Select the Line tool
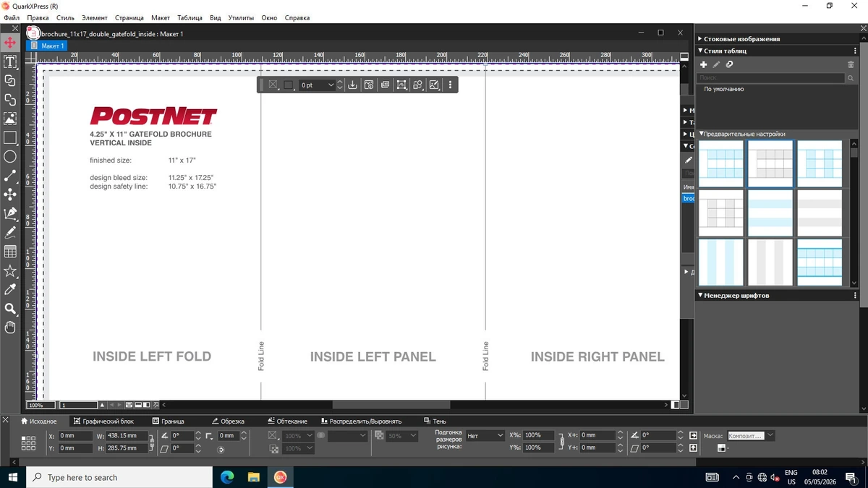The width and height of the screenshot is (868, 488). 10,176
